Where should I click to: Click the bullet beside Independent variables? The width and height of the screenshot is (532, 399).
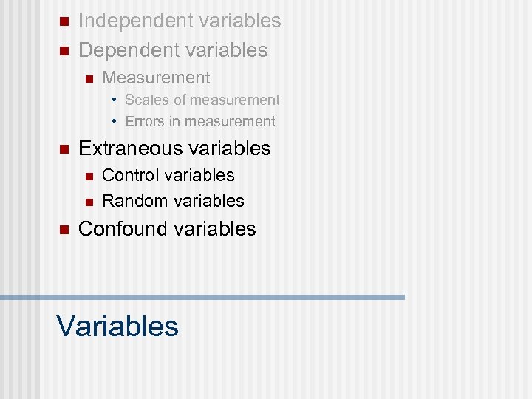(63, 21)
